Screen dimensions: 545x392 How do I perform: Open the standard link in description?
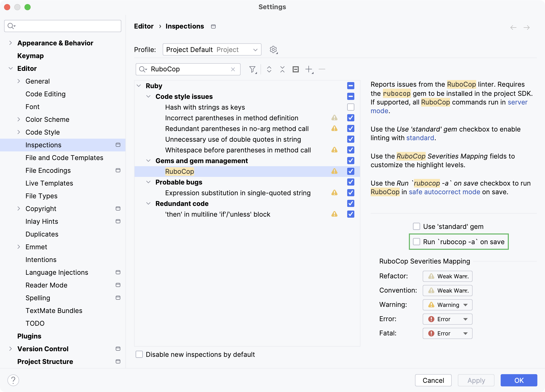point(420,138)
